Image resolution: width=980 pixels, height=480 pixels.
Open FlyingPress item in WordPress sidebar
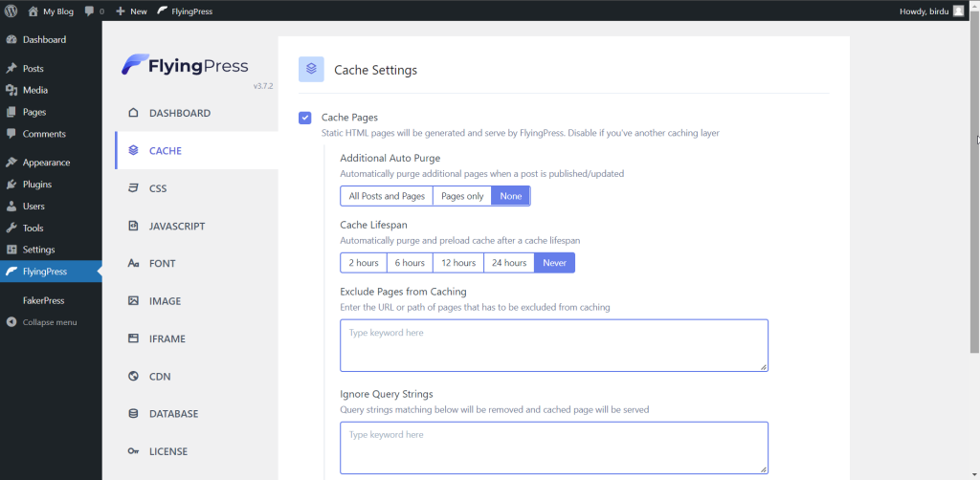point(51,272)
